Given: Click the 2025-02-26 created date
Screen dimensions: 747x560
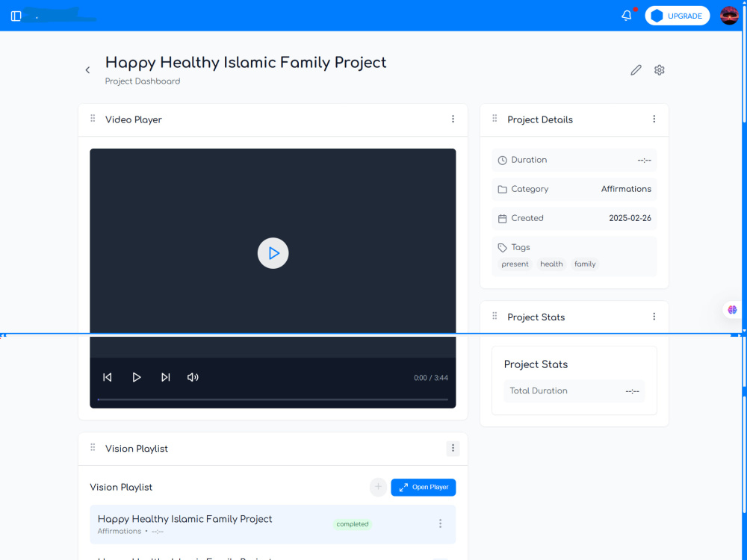Looking at the screenshot, I should tap(630, 218).
